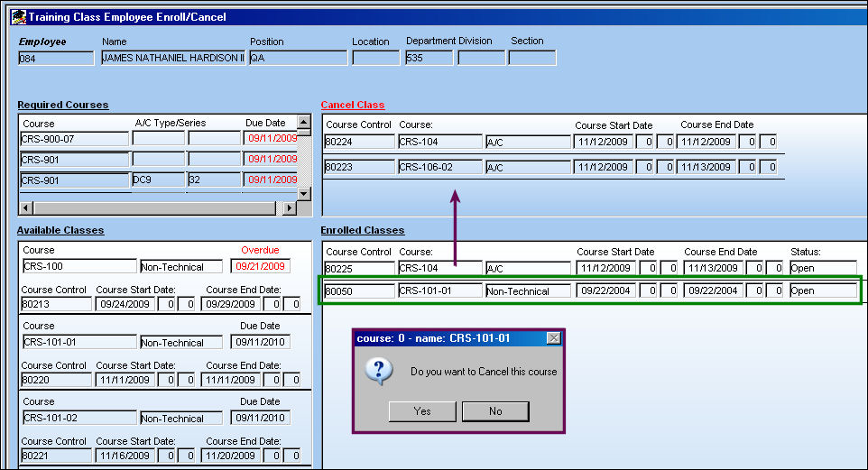
Task: Click right arrow of horizontal scrollbar
Action: (290, 208)
